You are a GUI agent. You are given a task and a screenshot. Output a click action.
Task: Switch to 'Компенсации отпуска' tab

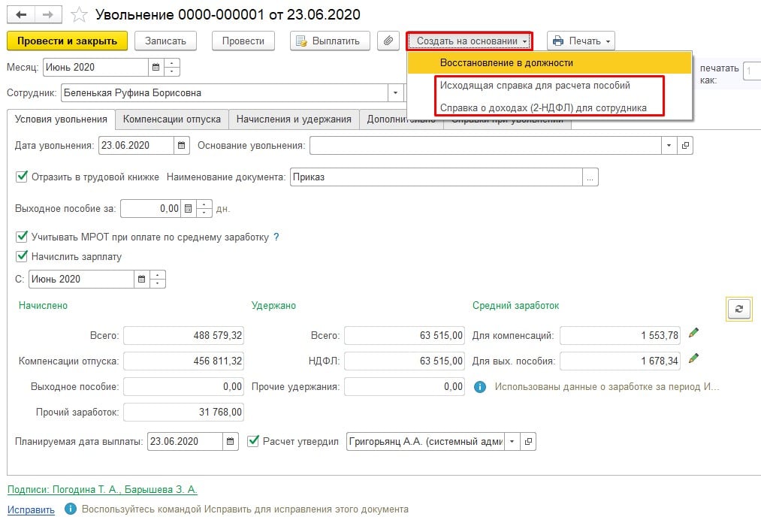coord(172,119)
